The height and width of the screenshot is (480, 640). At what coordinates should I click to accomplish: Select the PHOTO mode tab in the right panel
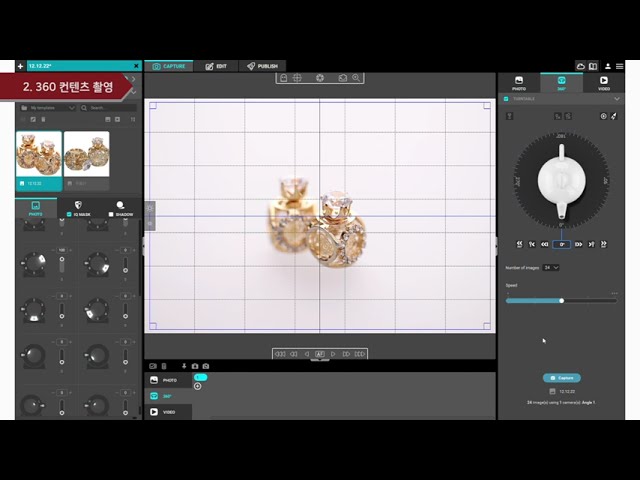click(519, 83)
